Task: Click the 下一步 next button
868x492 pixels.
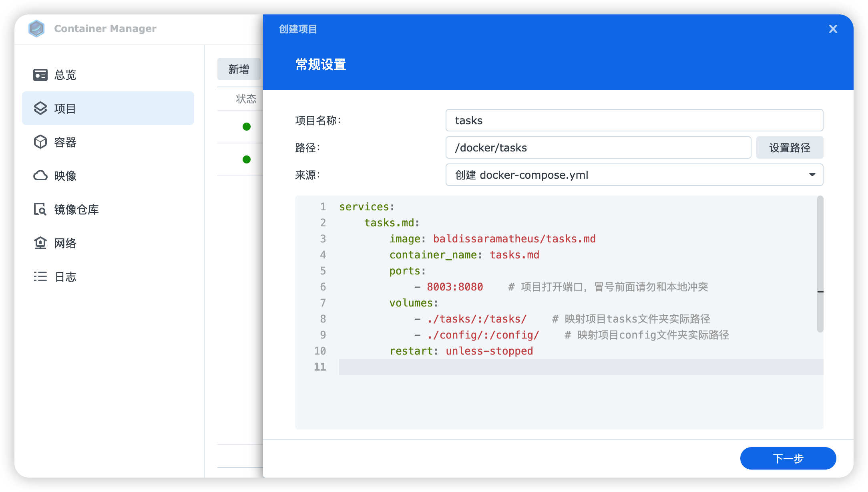Action: tap(788, 458)
